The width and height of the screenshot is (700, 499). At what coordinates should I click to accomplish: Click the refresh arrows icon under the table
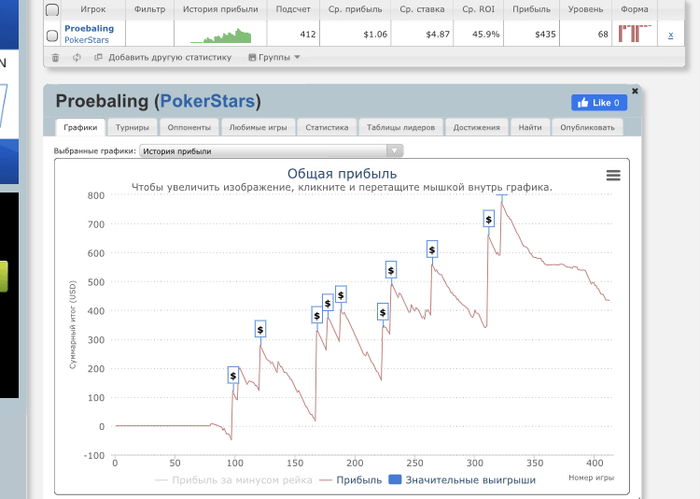point(77,57)
